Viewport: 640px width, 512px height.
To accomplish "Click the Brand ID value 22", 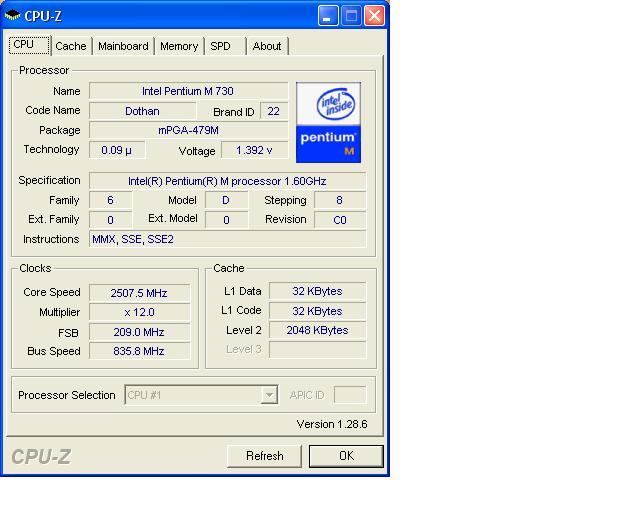I will pos(274,111).
